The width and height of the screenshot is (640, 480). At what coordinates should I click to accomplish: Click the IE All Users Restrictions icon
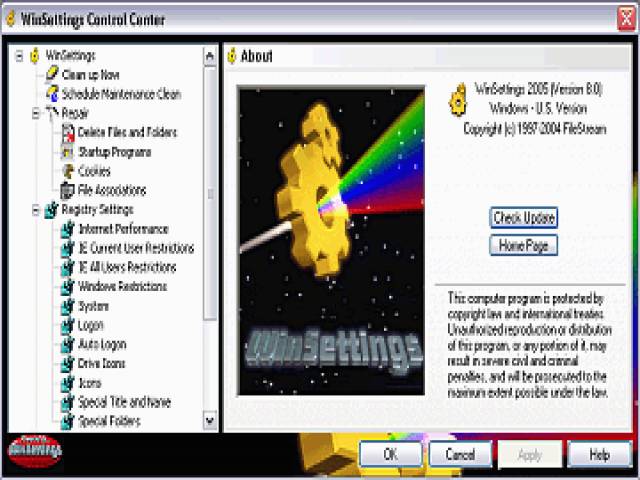tap(67, 267)
